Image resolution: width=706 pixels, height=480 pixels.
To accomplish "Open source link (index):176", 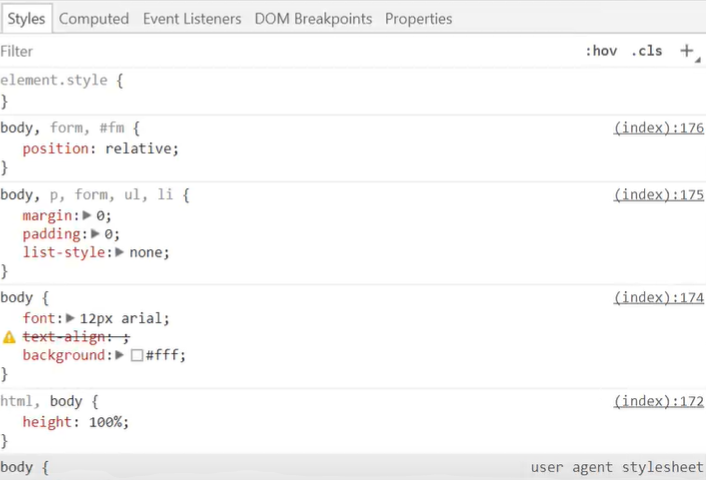I will pyautogui.click(x=658, y=128).
